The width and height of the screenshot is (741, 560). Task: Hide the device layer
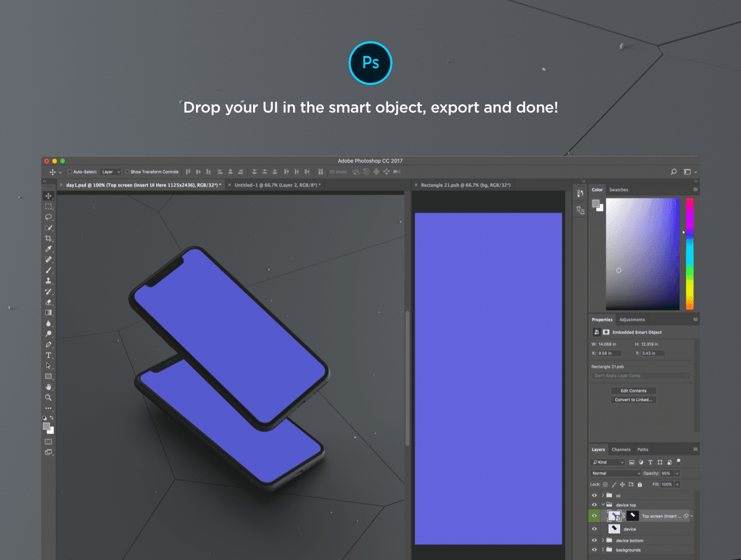(x=594, y=529)
